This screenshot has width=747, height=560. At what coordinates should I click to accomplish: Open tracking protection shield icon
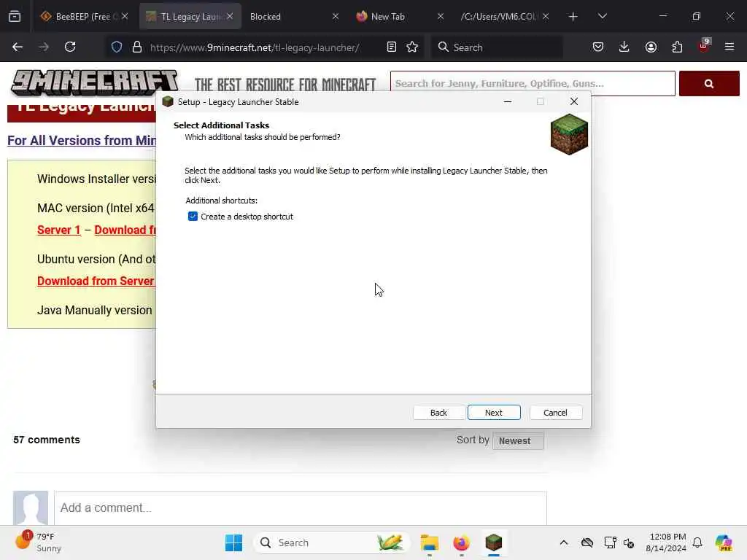(x=117, y=47)
